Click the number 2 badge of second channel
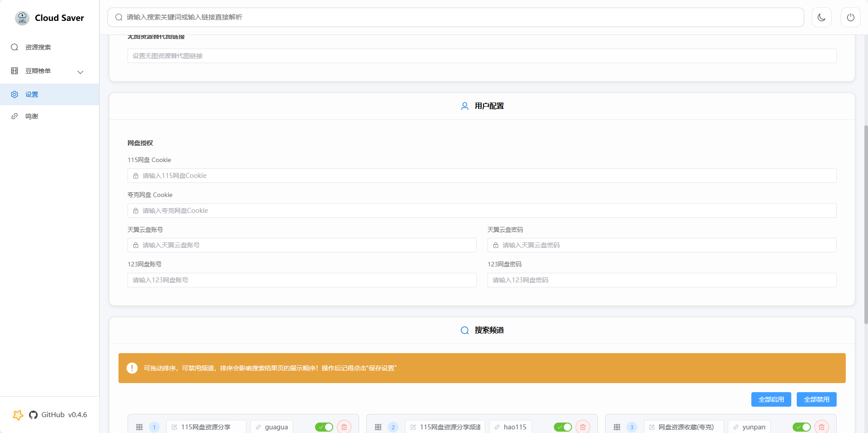Image resolution: width=868 pixels, height=433 pixels. click(393, 427)
